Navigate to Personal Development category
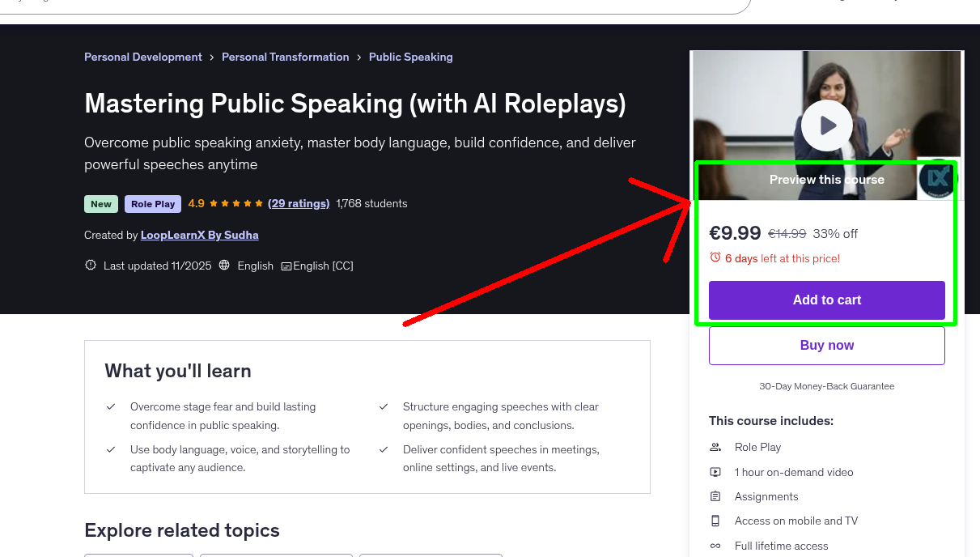The width and height of the screenshot is (980, 557). pyautogui.click(x=143, y=57)
